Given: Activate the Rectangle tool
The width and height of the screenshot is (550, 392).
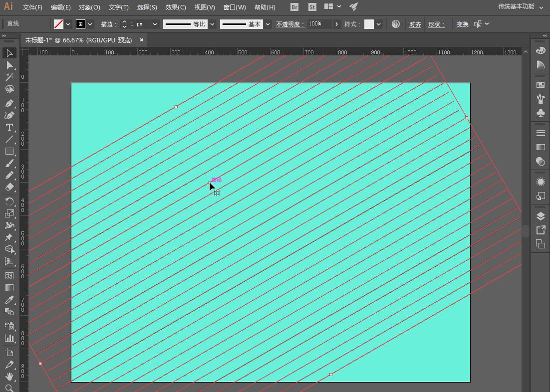Looking at the screenshot, I should pyautogui.click(x=9, y=152).
